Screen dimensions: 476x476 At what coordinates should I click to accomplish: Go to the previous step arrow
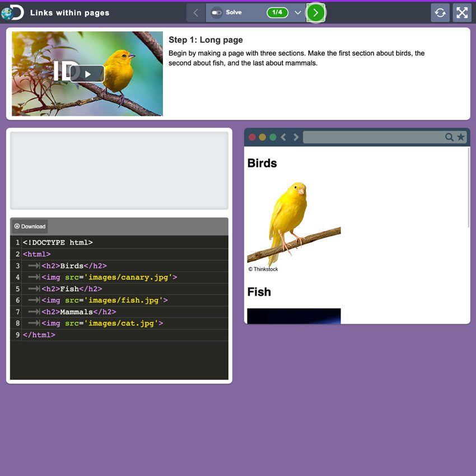point(195,12)
